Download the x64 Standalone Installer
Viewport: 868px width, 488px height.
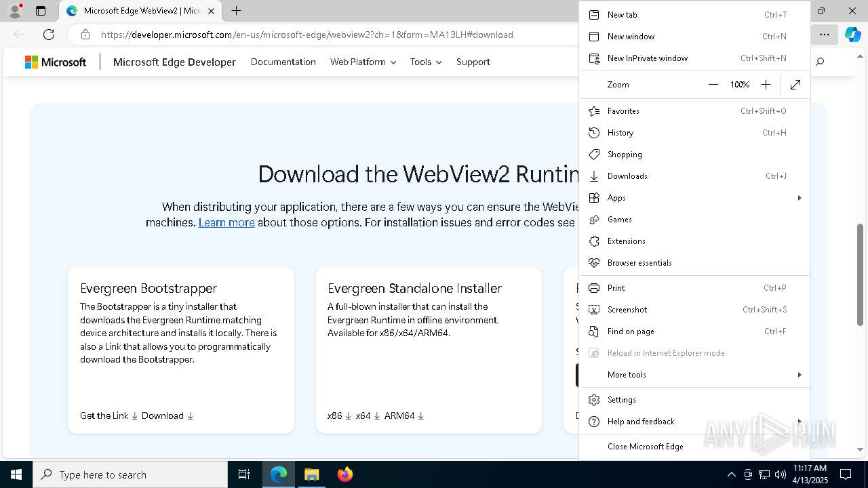pyautogui.click(x=368, y=416)
